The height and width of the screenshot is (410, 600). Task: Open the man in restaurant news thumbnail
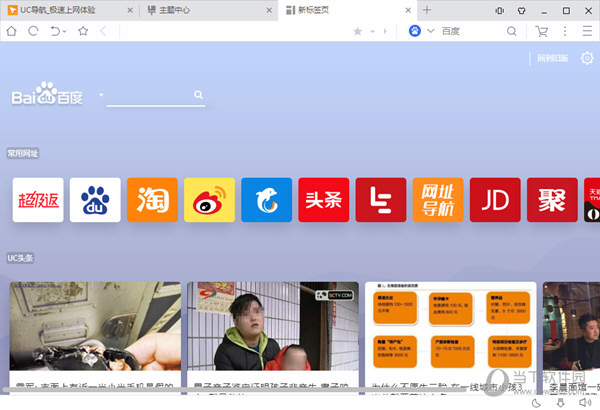pos(571,326)
